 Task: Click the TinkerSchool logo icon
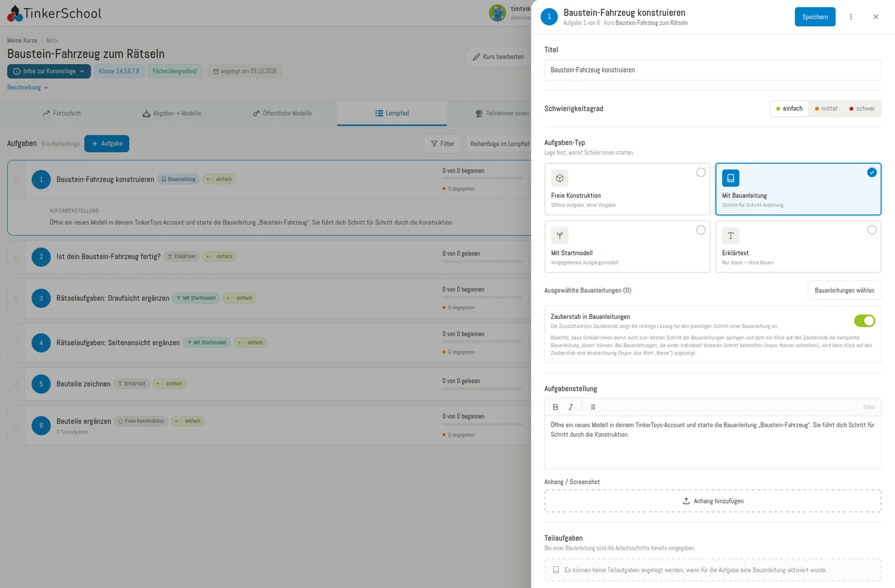15,13
